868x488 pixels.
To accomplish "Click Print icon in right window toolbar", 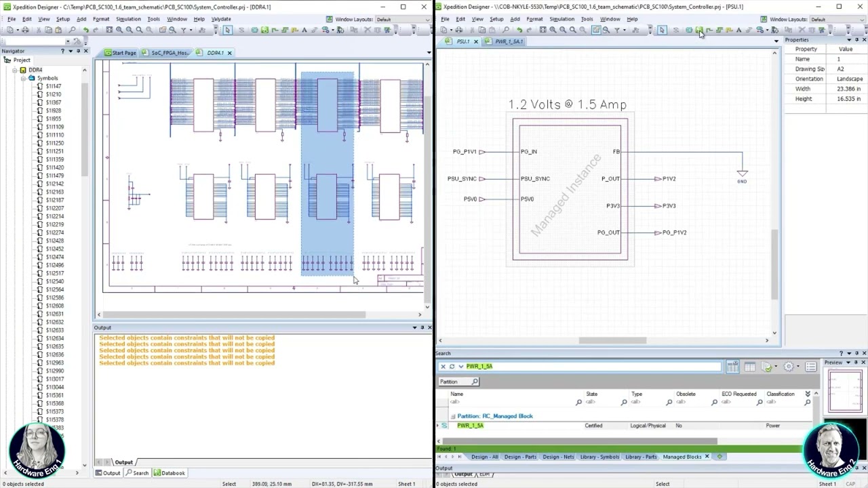I will 458,30.
